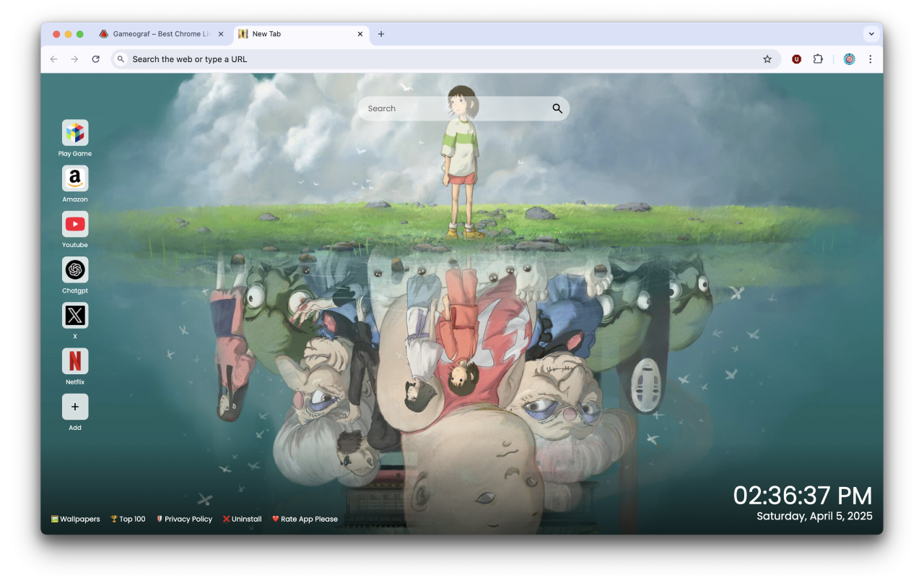Open the Top 100 link
The width and height of the screenshot is (924, 578).
click(128, 519)
